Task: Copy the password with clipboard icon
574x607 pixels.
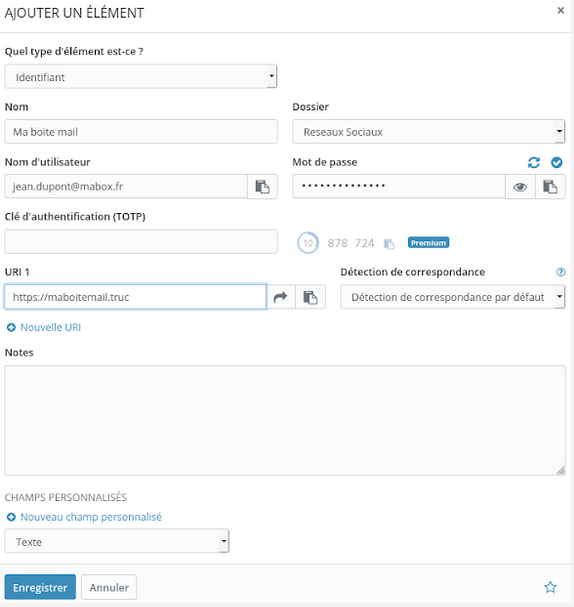Action: pyautogui.click(x=550, y=187)
